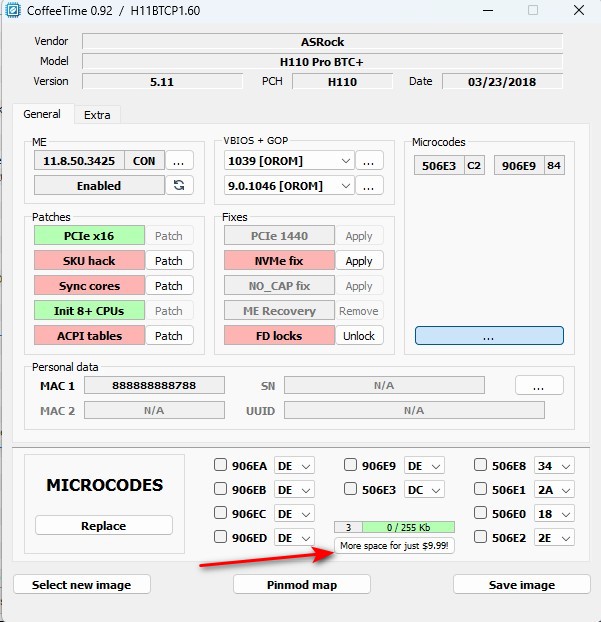The height and width of the screenshot is (622, 601).
Task: Click the red NVMe fix status box
Action: [x=279, y=261]
